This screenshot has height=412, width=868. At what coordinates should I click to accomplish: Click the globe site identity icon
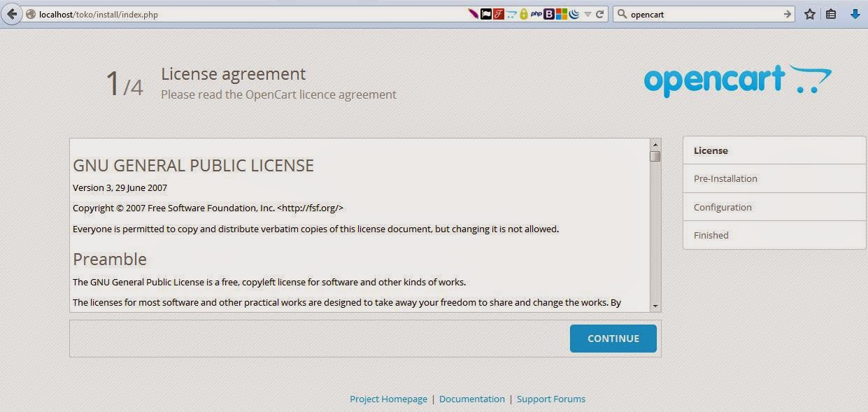pyautogui.click(x=30, y=14)
